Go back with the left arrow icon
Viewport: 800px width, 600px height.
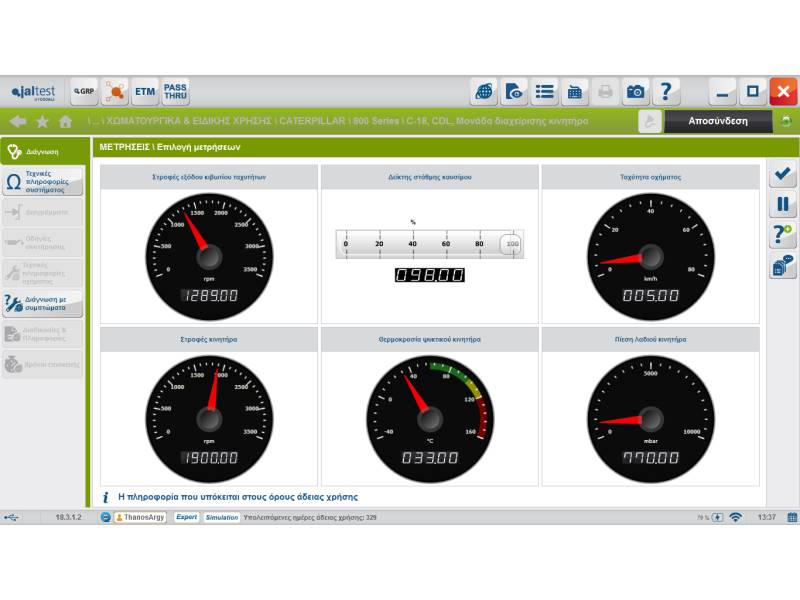17,121
